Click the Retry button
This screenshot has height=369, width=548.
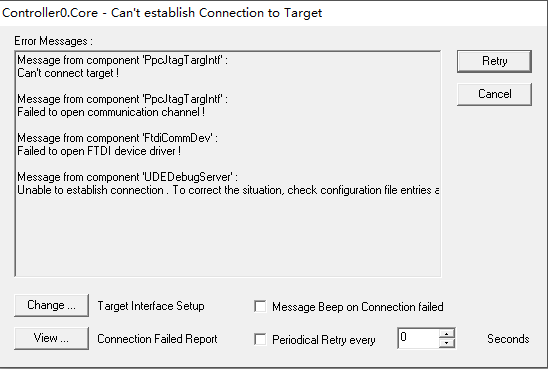(x=494, y=61)
